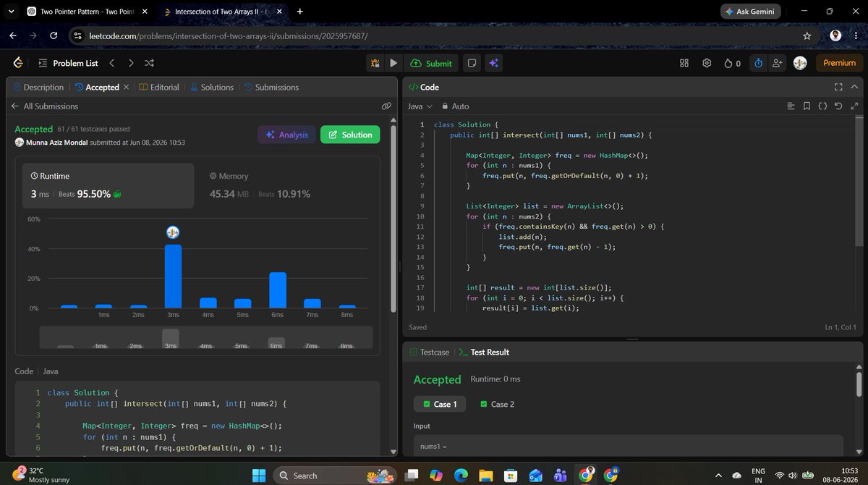View site information icon in address bar
This screenshot has height=485, width=868.
click(x=78, y=35)
